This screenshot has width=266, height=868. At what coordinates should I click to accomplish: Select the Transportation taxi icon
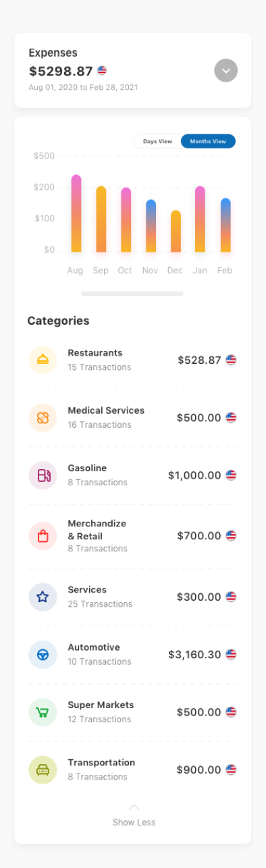(x=43, y=769)
